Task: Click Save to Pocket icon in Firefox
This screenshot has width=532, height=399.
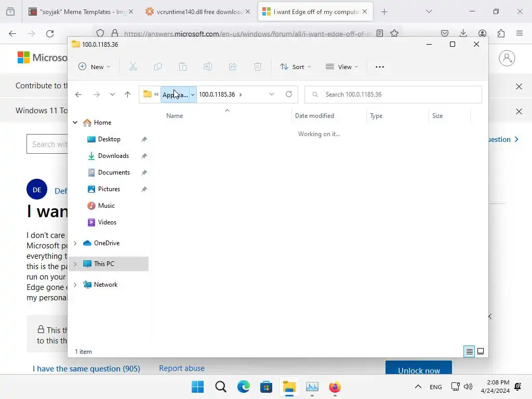Action: (x=445, y=33)
